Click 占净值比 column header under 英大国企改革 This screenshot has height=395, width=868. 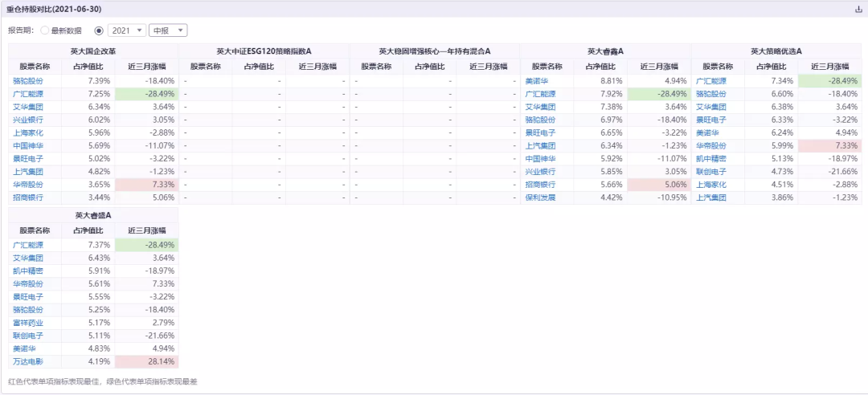(88, 67)
